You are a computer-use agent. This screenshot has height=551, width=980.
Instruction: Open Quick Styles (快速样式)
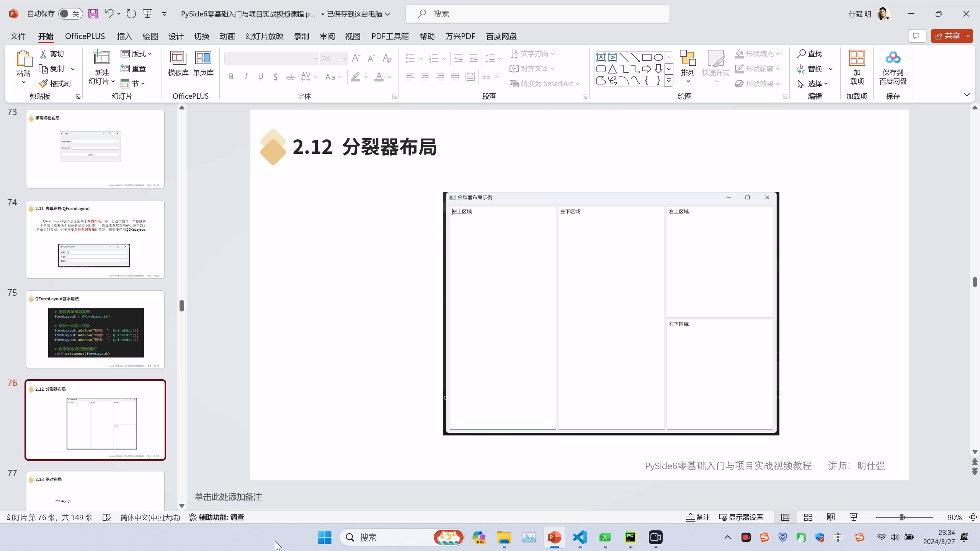(715, 66)
